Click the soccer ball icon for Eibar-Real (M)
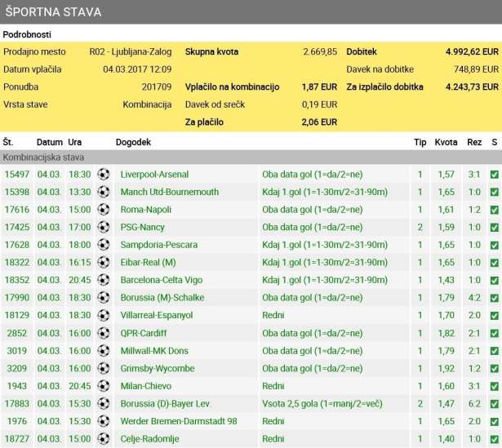502x448 pixels. [104, 262]
